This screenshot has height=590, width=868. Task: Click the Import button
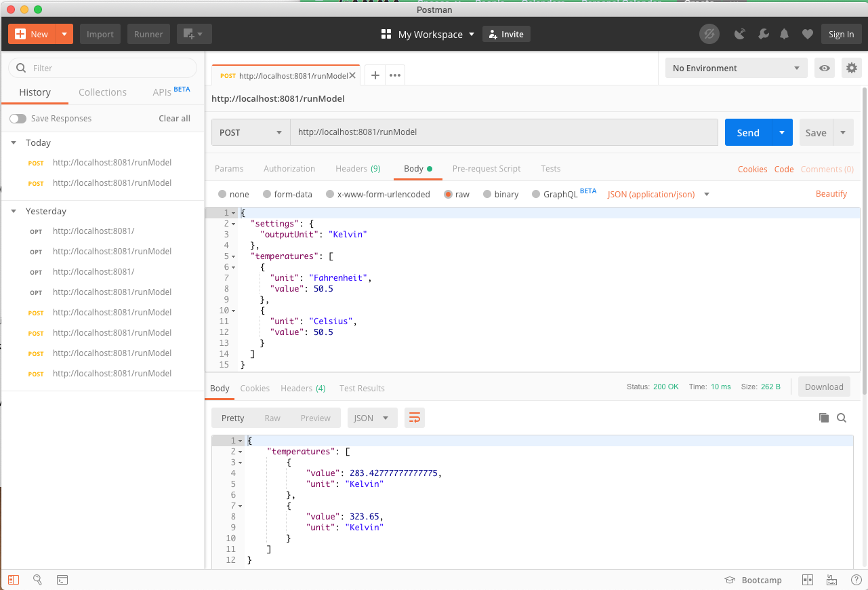click(100, 34)
